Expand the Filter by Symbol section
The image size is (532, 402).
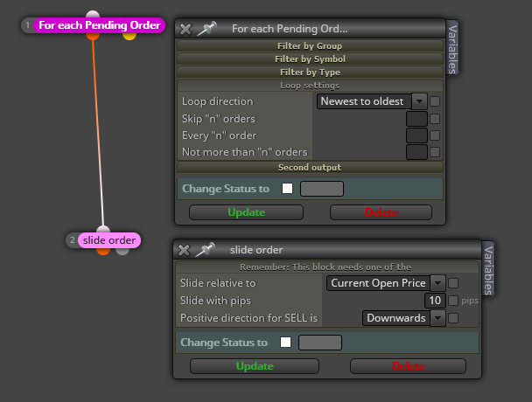click(x=310, y=59)
